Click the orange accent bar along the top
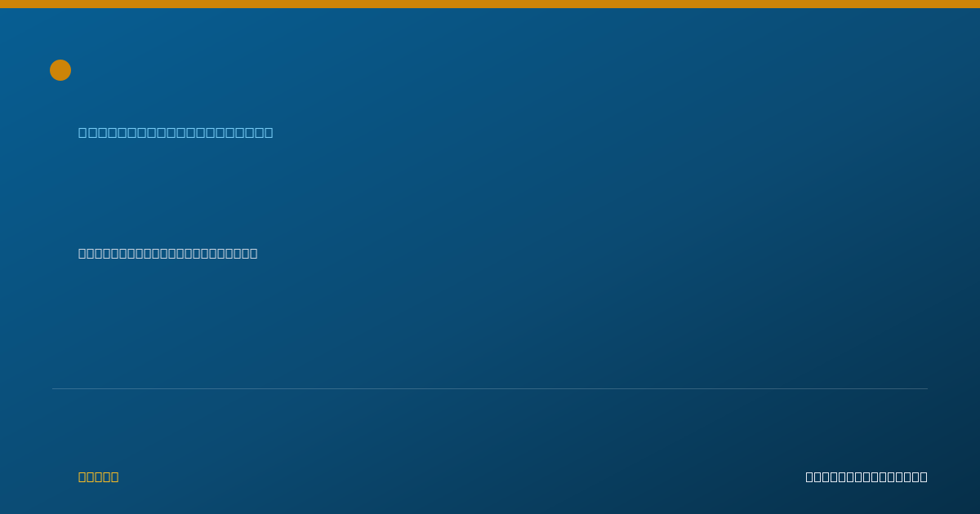 [x=490, y=4]
